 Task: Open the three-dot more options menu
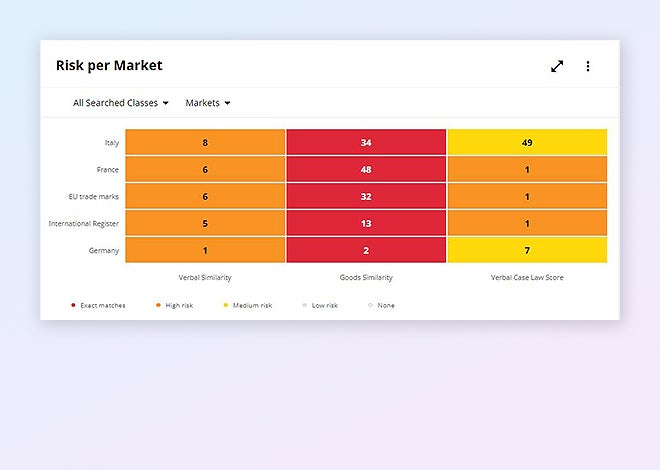(588, 66)
